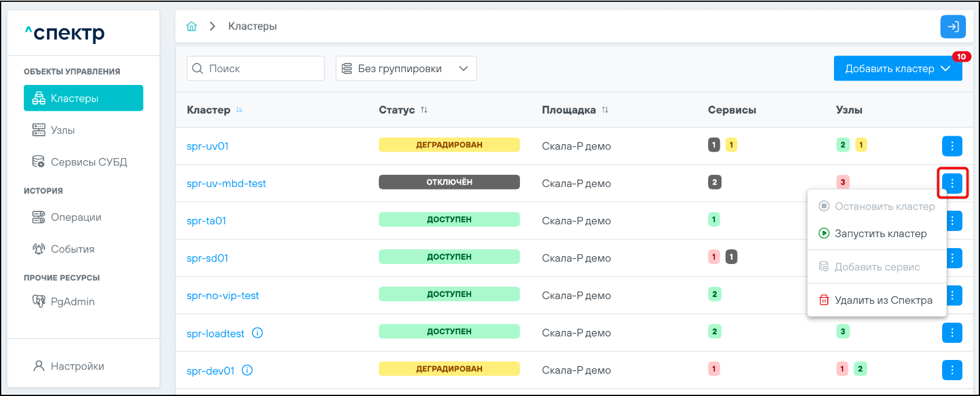
Task: Close the three-dot menu of spr-uv-mbd-test
Action: 952,183
